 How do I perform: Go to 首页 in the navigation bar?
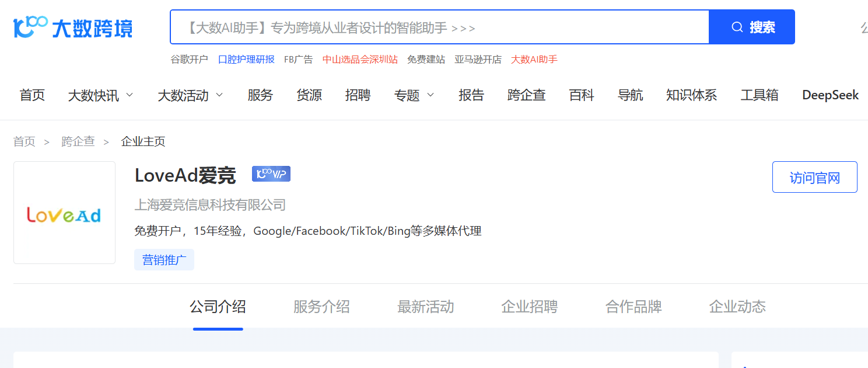(x=32, y=95)
